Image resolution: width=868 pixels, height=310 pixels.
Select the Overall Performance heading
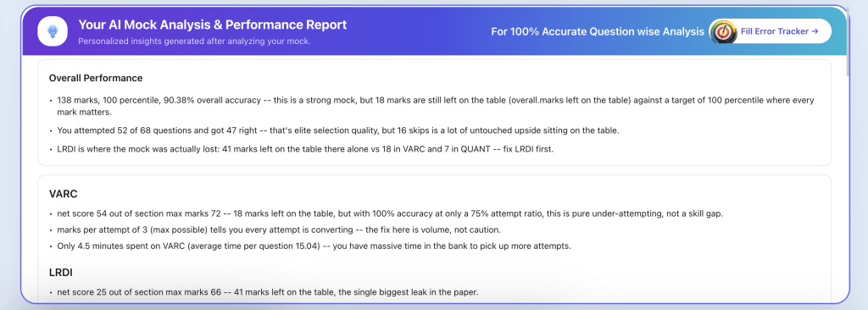[x=96, y=78]
